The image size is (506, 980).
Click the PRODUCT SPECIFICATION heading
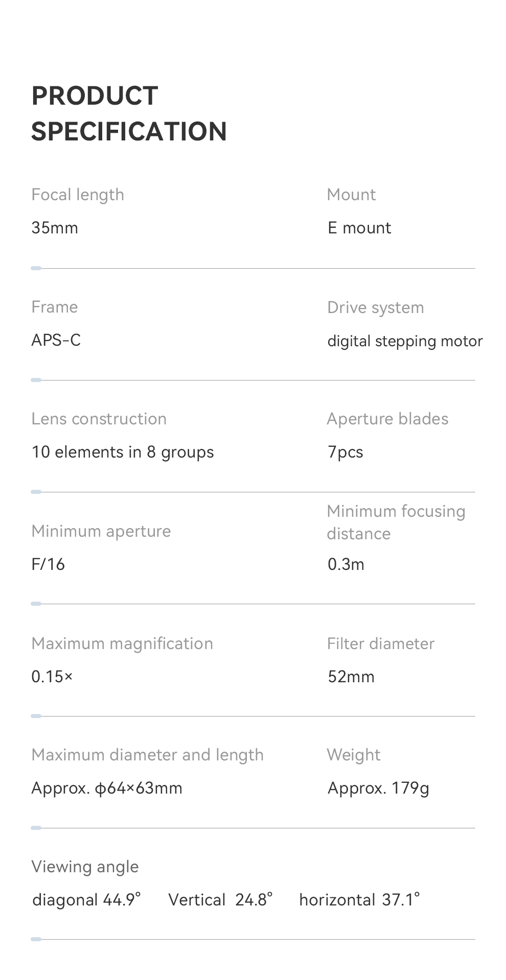129,113
